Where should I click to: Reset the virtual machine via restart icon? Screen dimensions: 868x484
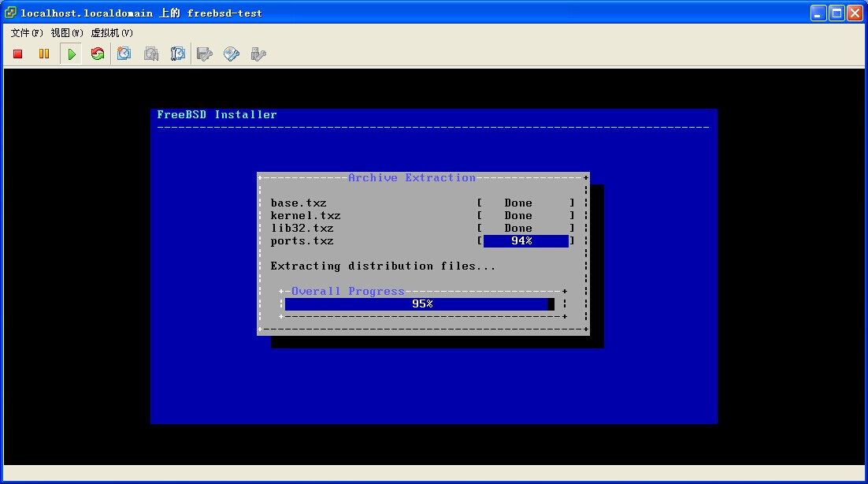coord(98,54)
